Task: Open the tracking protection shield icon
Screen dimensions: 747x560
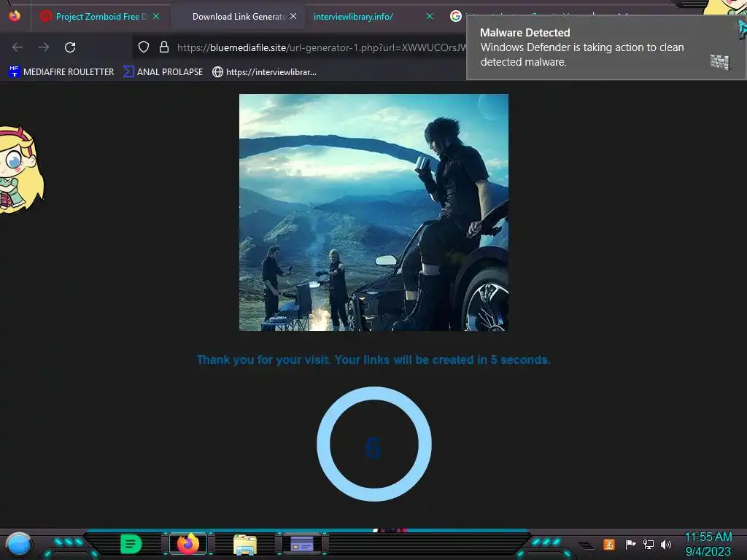Action: pos(144,47)
